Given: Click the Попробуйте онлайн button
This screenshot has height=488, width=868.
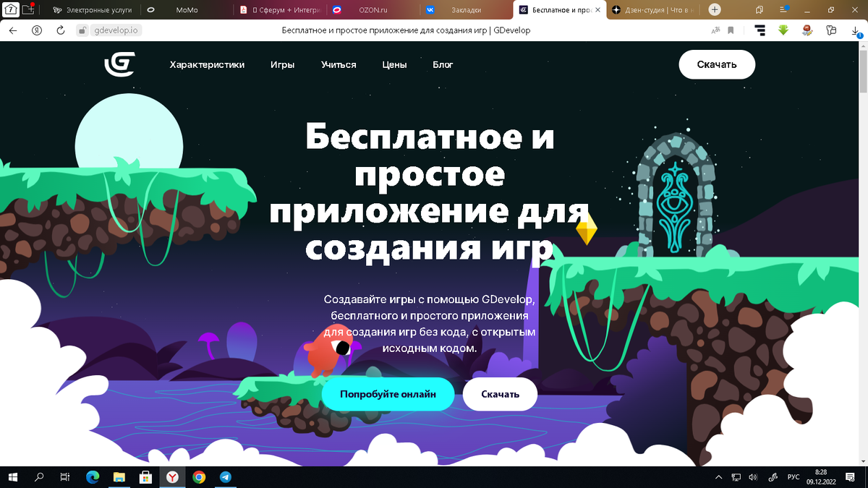Looking at the screenshot, I should click(388, 394).
